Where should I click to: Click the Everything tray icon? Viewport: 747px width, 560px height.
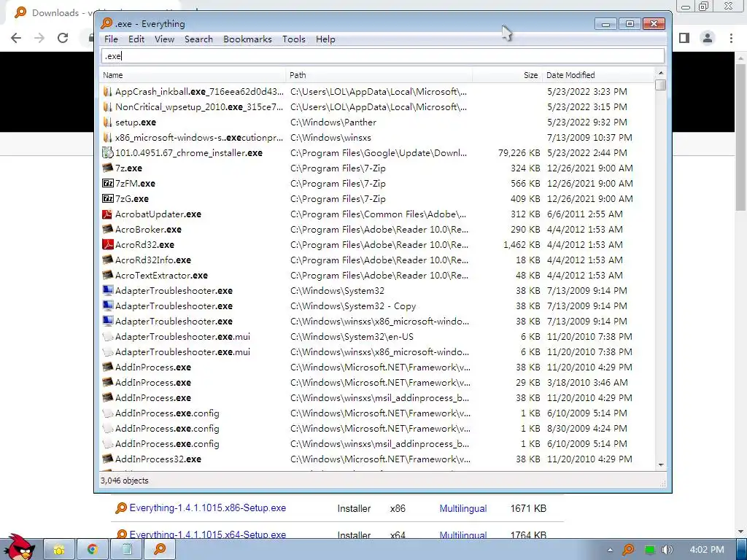628,550
